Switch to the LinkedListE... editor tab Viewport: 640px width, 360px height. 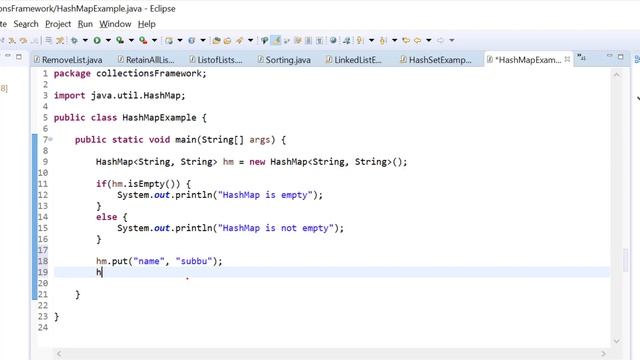(x=353, y=60)
